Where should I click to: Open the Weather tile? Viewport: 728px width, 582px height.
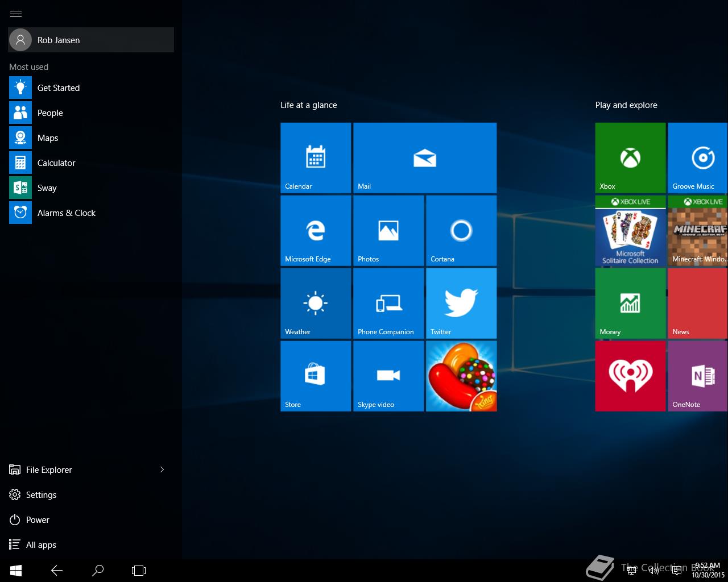pos(316,303)
